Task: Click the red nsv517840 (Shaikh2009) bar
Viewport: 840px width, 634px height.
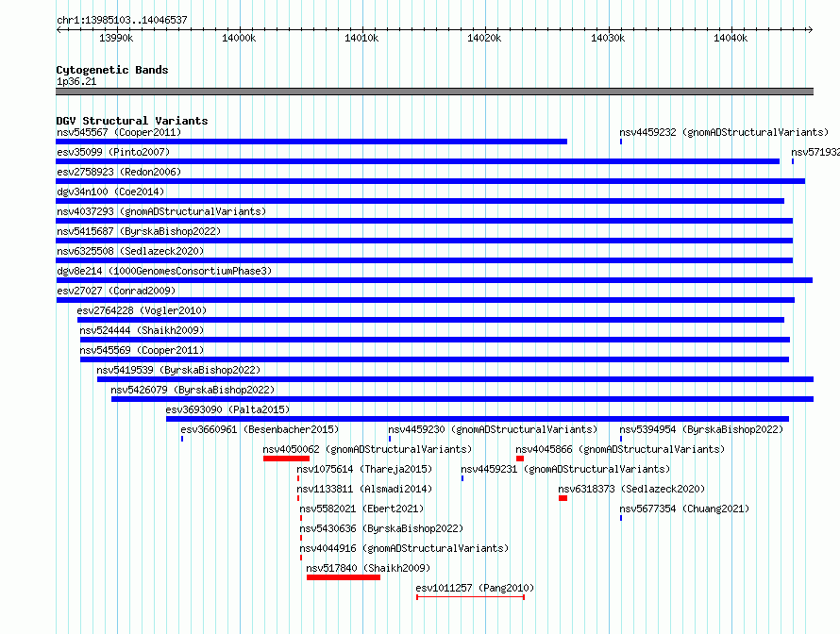Action: point(344,577)
